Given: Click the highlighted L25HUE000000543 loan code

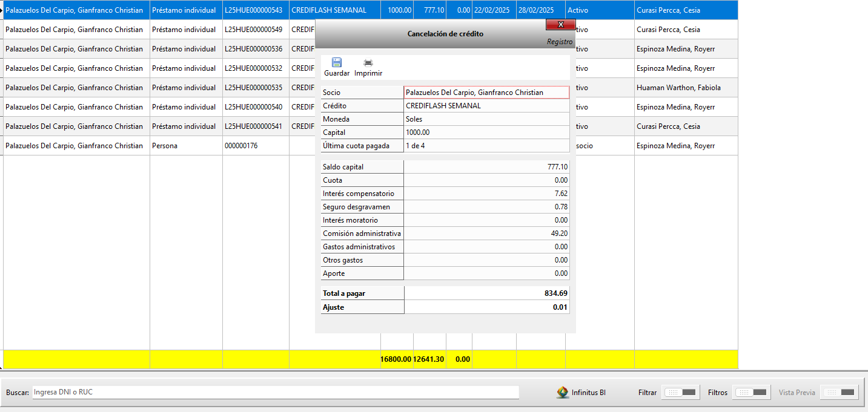Looking at the screenshot, I should tap(253, 10).
